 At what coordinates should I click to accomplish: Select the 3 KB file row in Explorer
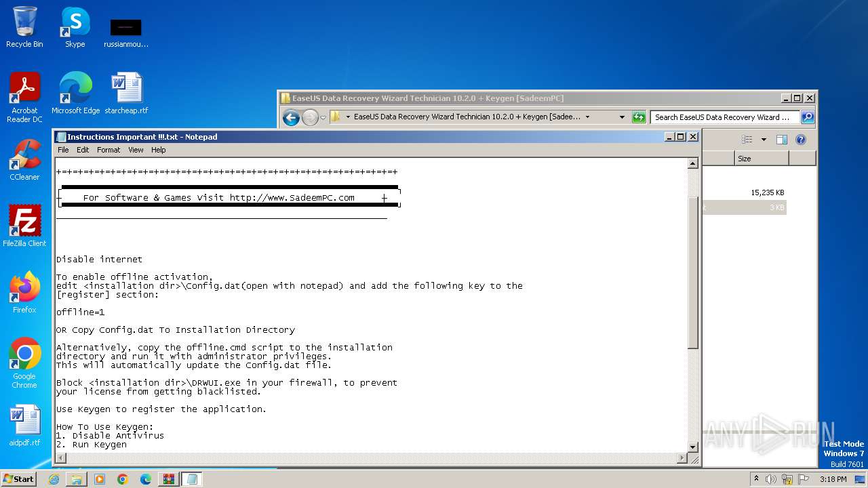click(744, 207)
